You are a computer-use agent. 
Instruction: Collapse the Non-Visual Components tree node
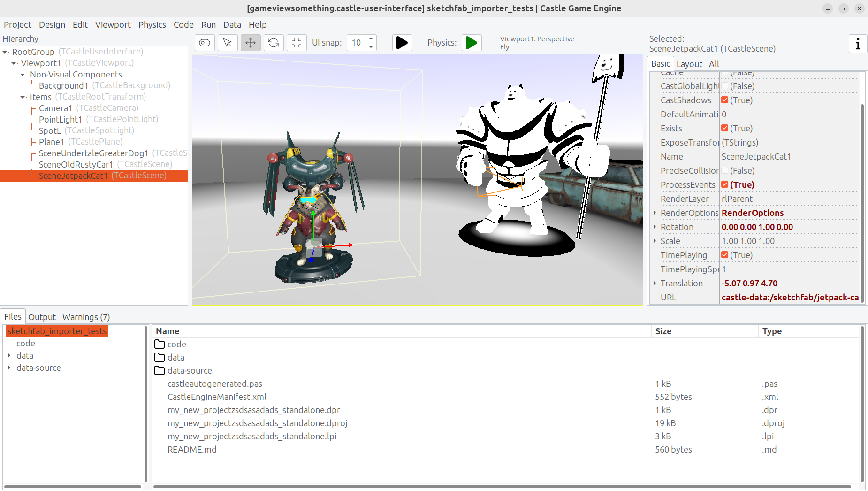23,74
